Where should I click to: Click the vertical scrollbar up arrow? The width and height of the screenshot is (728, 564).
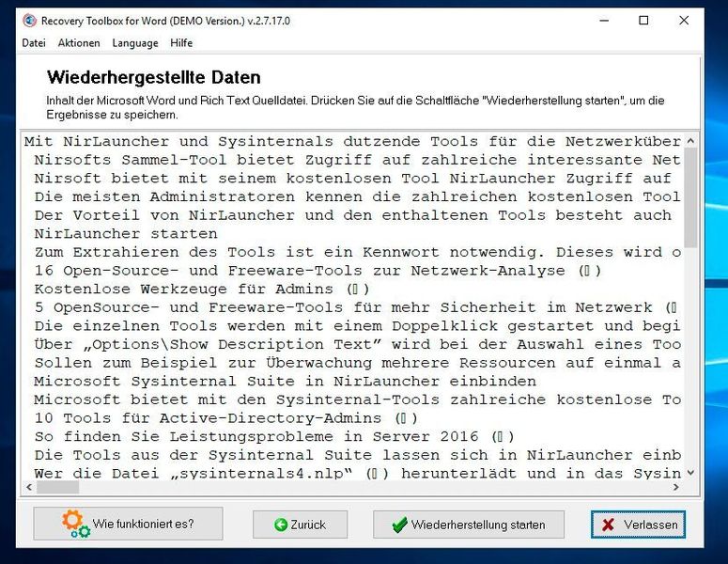(x=690, y=140)
